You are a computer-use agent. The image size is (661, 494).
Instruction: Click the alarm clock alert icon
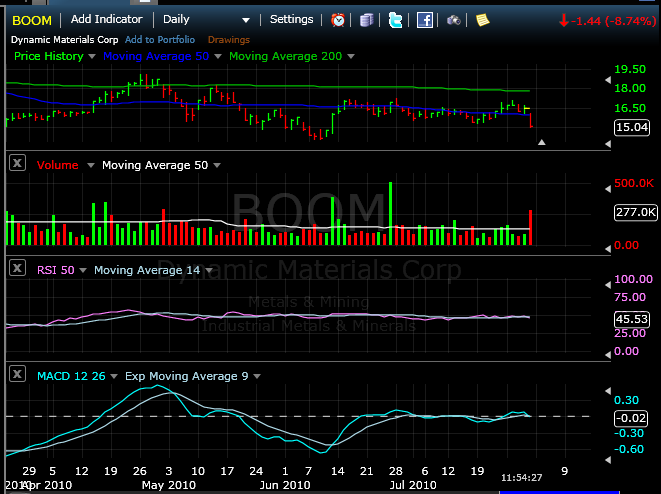point(338,19)
